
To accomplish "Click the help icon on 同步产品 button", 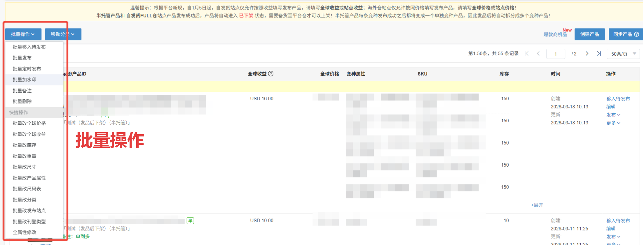I will point(637,34).
